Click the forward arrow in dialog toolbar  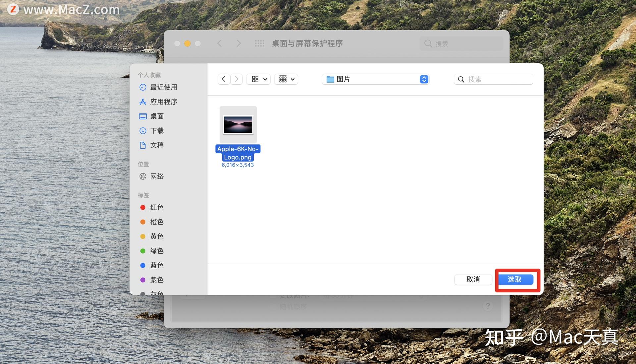[237, 79]
